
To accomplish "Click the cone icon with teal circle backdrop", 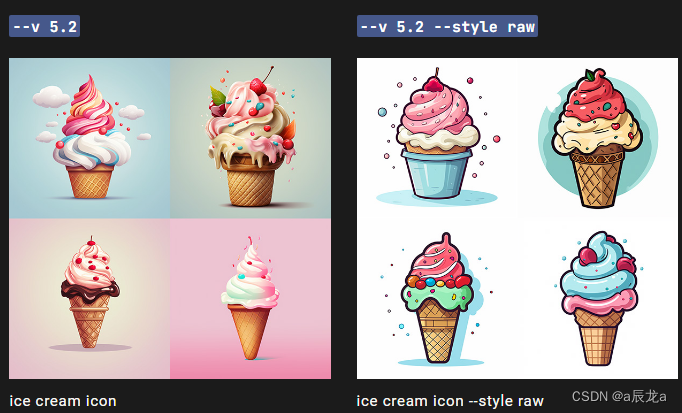I will tap(598, 138).
